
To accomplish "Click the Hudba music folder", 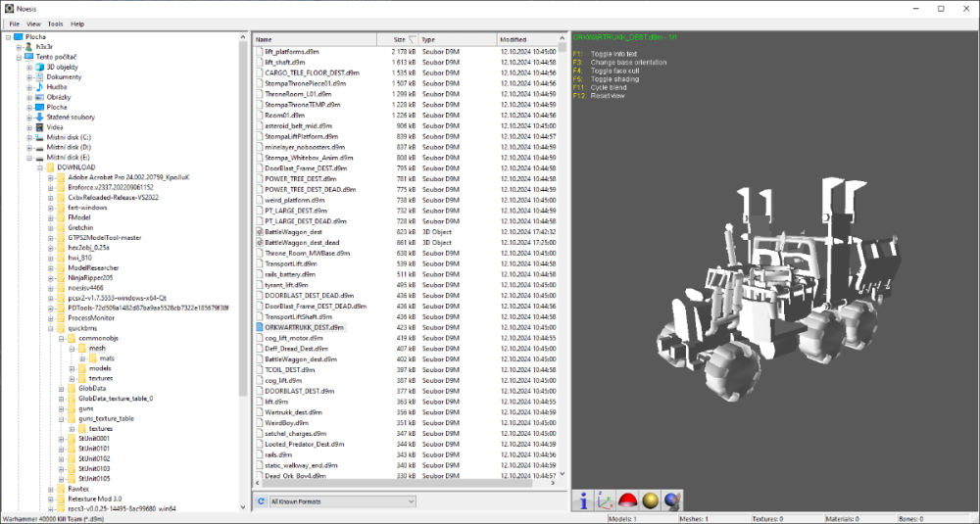I will [57, 87].
